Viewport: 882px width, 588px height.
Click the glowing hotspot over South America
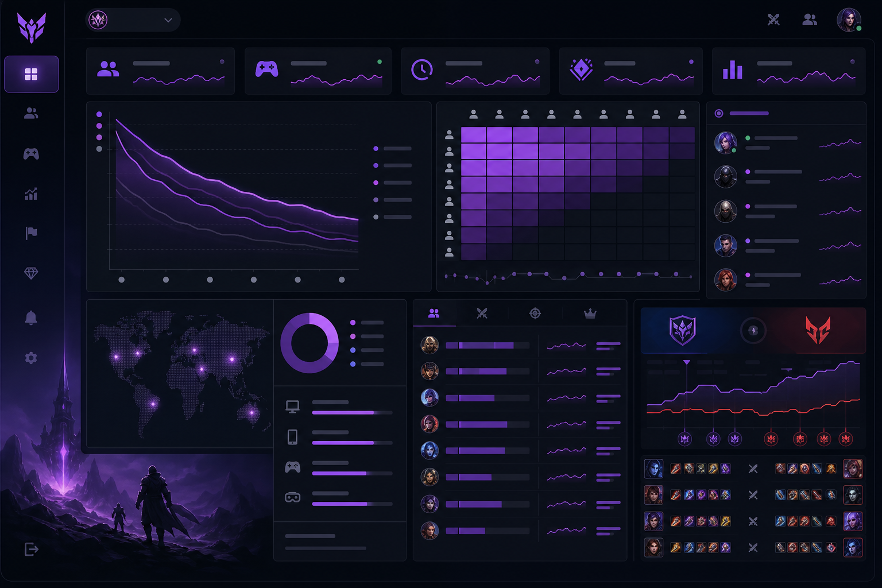[153, 404]
